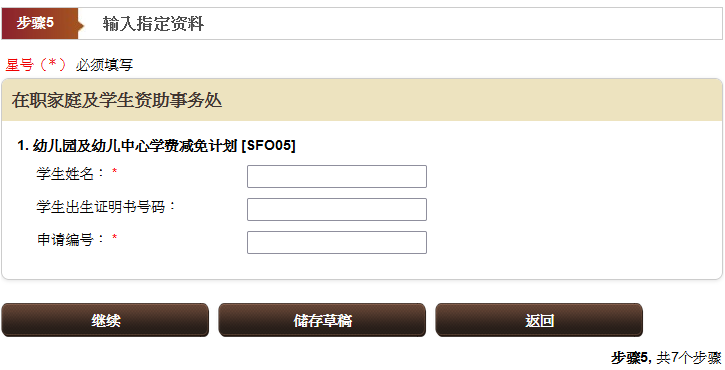Focus the 学生出生证明书号码 input box

click(337, 210)
